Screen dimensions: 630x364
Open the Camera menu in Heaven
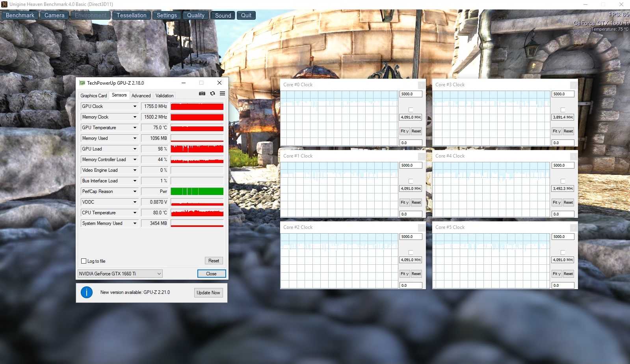coord(54,15)
